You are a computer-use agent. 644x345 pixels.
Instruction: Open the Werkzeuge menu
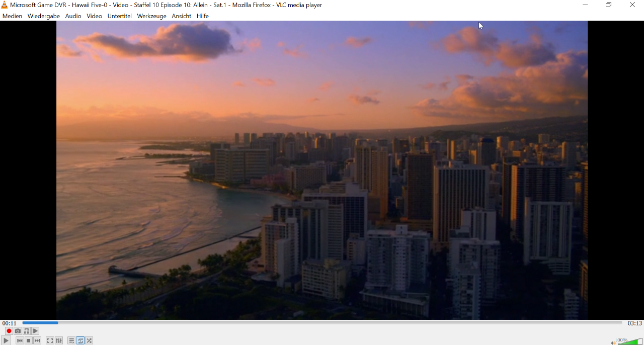click(x=151, y=16)
